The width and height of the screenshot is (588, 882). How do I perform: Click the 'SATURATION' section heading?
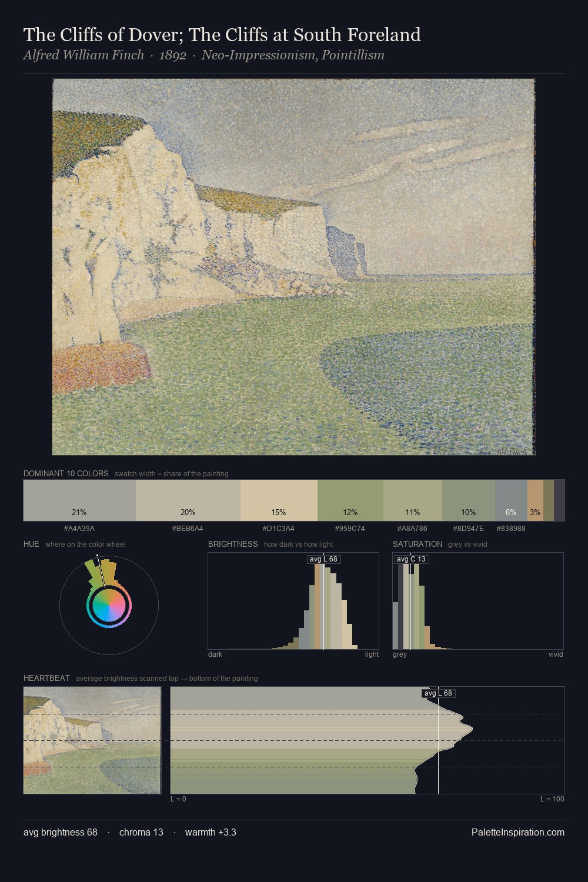[417, 544]
